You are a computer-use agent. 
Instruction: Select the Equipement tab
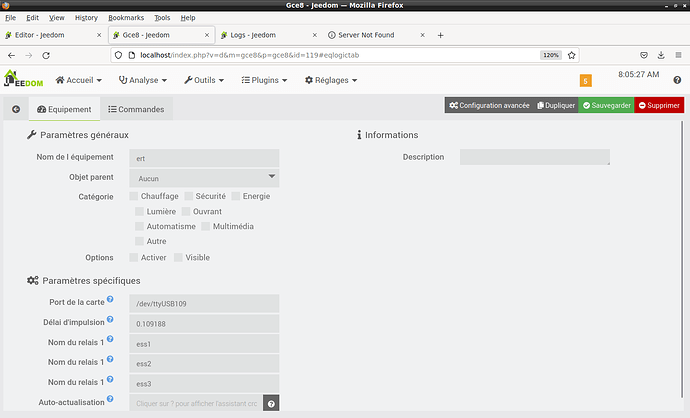click(64, 109)
